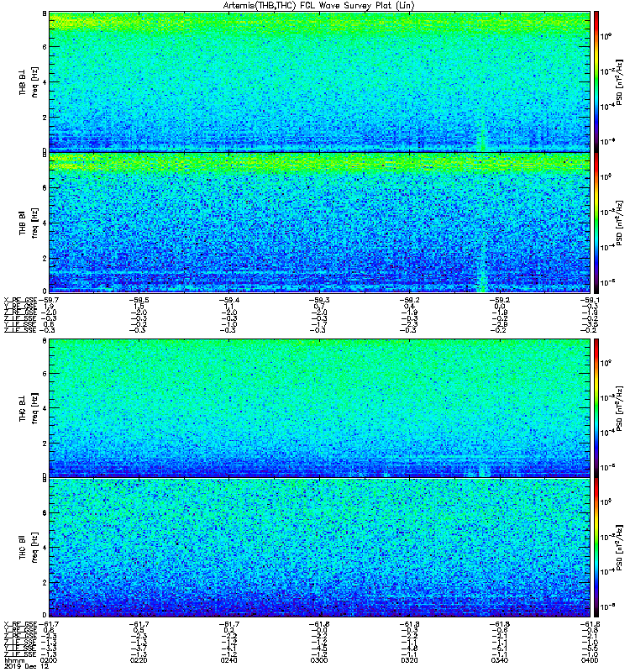Image resolution: width=630 pixels, height=672 pixels.
Task: Click the "2019 Dec 12" date label
Action: coord(27,666)
